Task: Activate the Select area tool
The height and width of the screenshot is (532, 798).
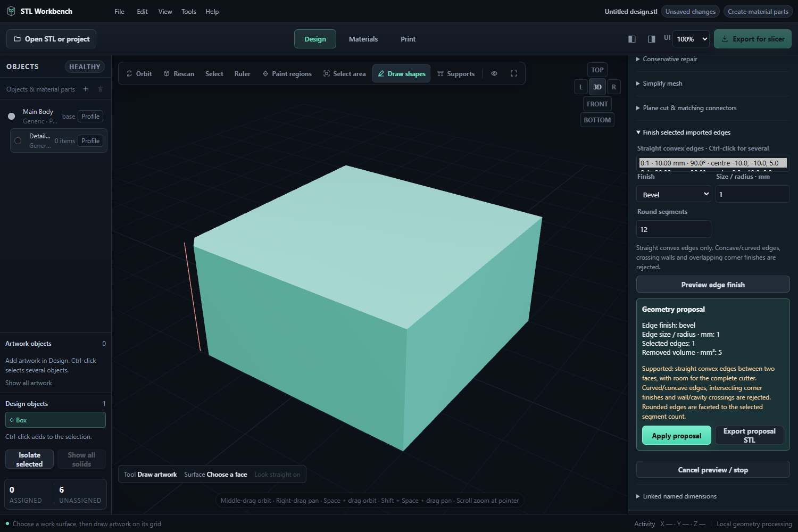Action: (345, 73)
